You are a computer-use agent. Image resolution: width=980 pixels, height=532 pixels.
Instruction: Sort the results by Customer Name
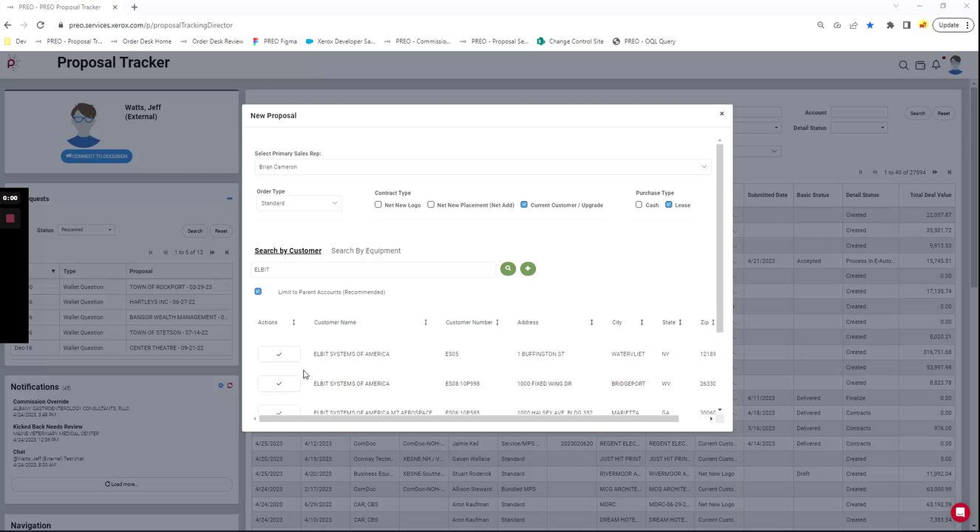click(425, 322)
